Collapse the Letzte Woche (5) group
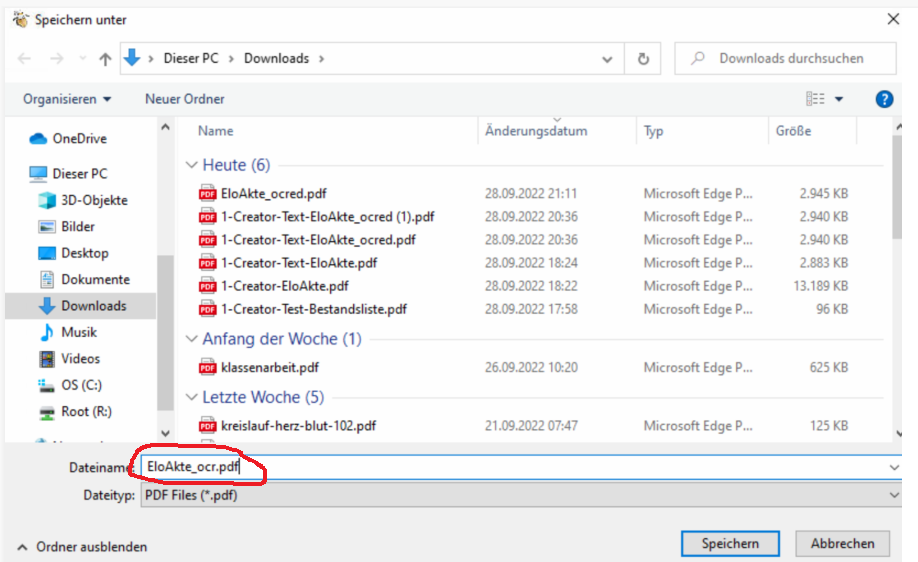The height and width of the screenshot is (562, 918). (x=192, y=397)
